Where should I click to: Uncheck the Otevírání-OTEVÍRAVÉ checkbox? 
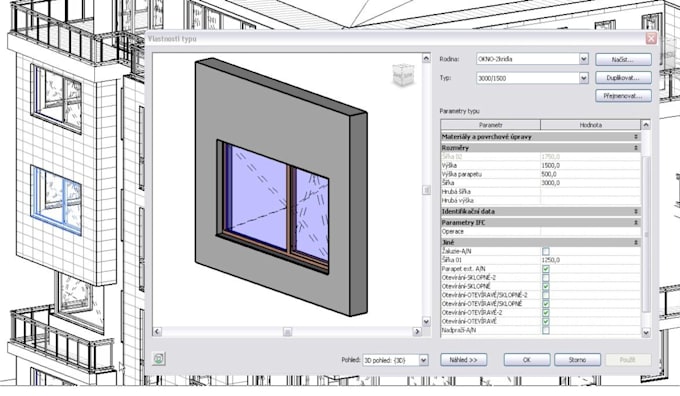[x=546, y=321]
